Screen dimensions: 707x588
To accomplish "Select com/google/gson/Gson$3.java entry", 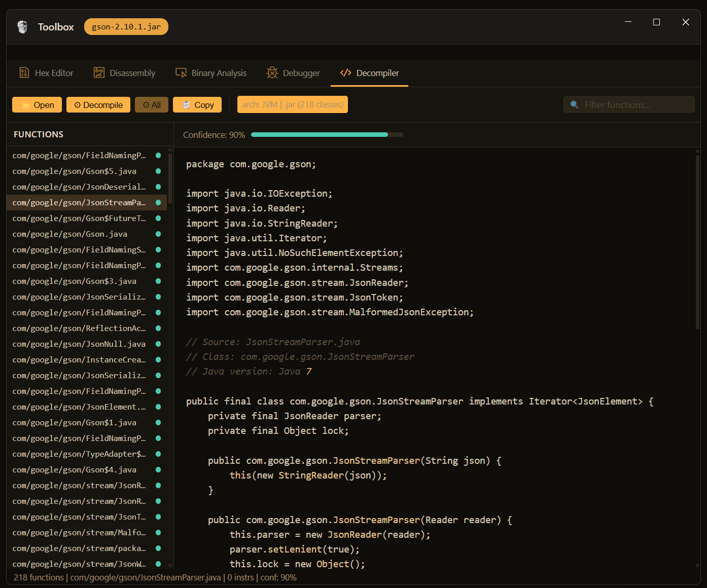I will pyautogui.click(x=87, y=281).
